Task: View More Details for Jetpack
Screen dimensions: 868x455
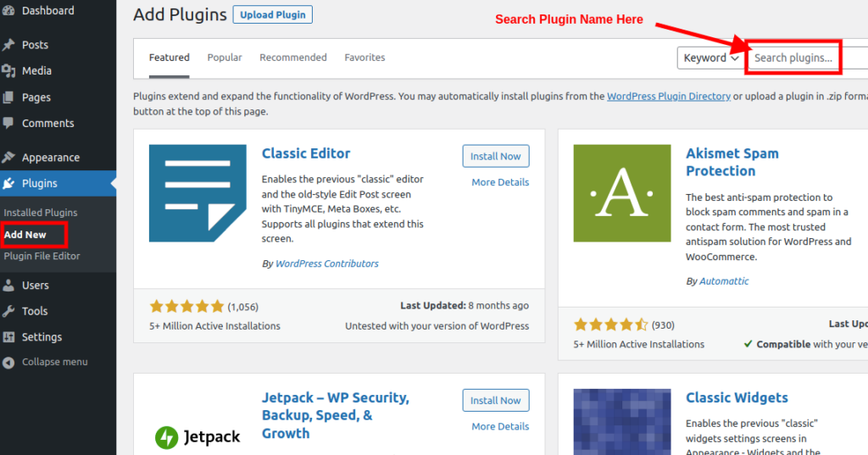Action: pos(500,426)
